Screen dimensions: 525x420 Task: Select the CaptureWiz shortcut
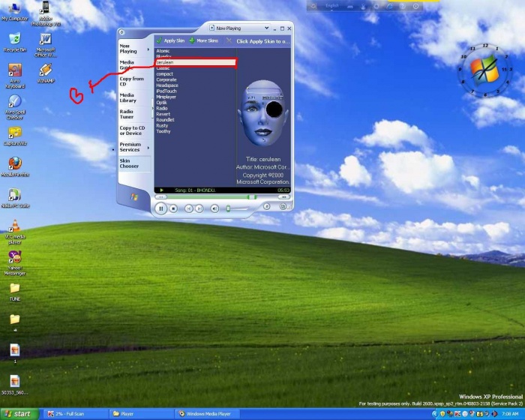[15, 136]
